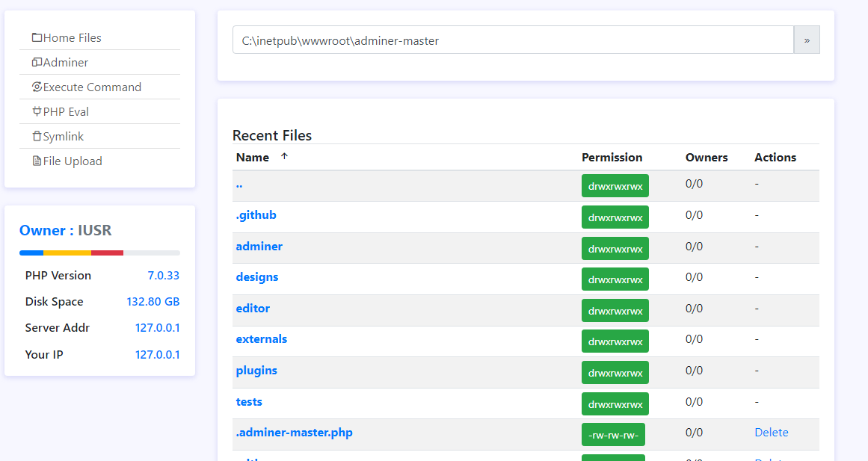Click permission badge for .. row
The height and width of the screenshot is (461, 868).
coord(615,186)
